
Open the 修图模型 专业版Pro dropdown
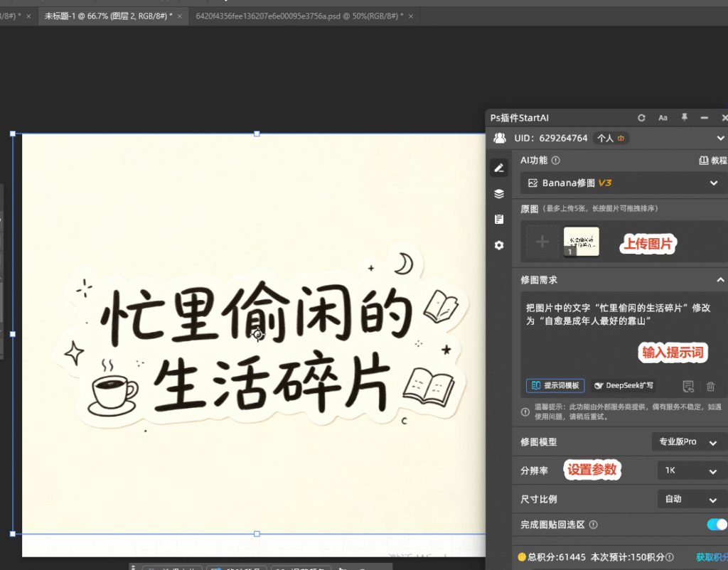point(689,442)
